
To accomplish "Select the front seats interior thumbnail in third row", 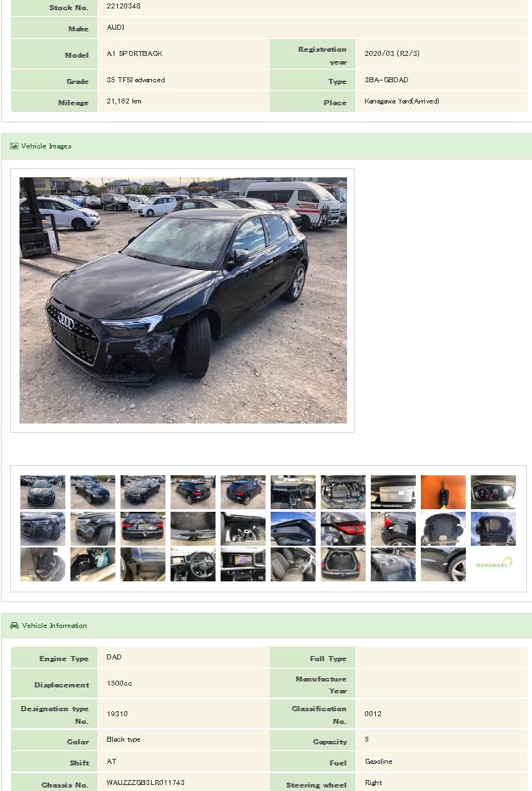I will click(x=293, y=564).
